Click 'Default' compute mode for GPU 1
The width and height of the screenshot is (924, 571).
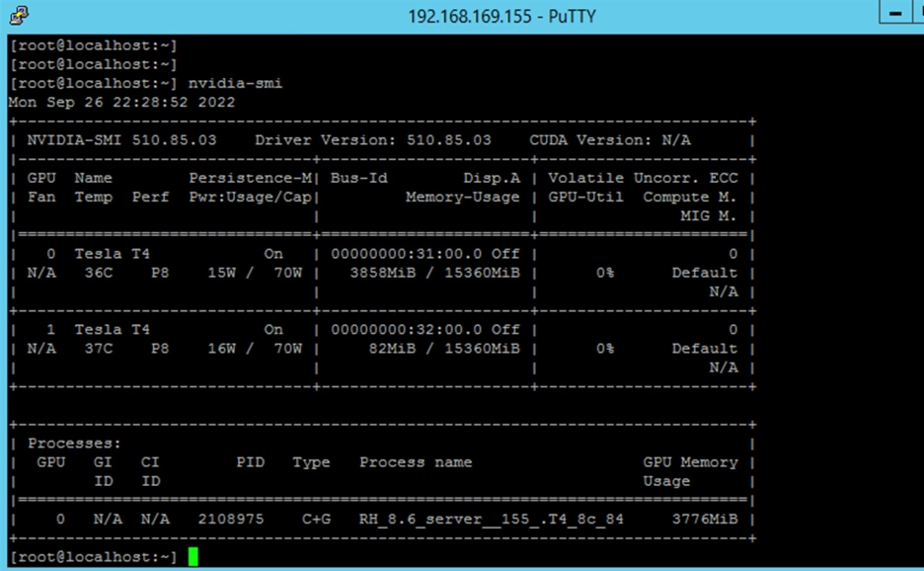[704, 349]
